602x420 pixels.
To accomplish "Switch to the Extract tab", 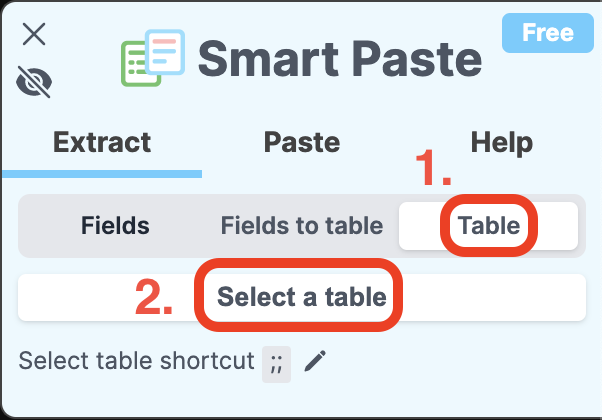I will (x=102, y=142).
